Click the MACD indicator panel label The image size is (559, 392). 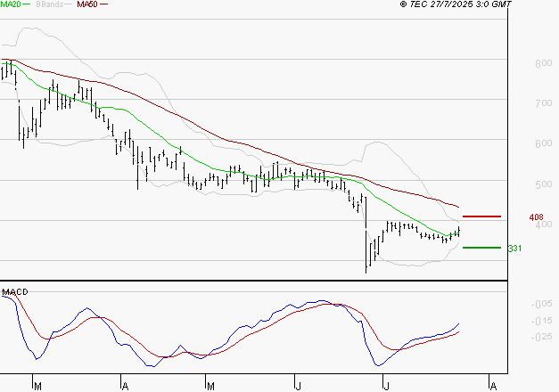tap(15, 292)
